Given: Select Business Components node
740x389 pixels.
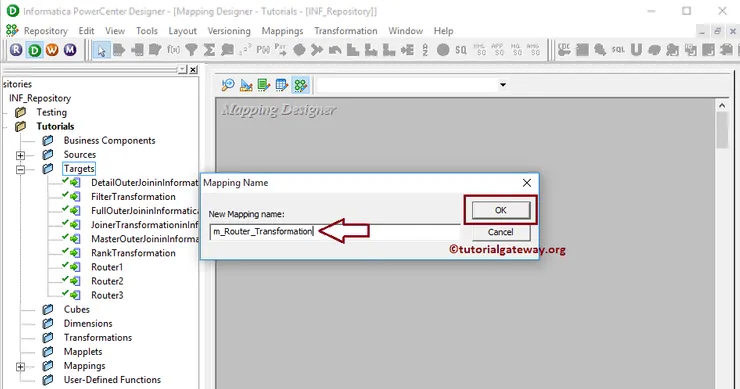Looking at the screenshot, I should coord(109,141).
